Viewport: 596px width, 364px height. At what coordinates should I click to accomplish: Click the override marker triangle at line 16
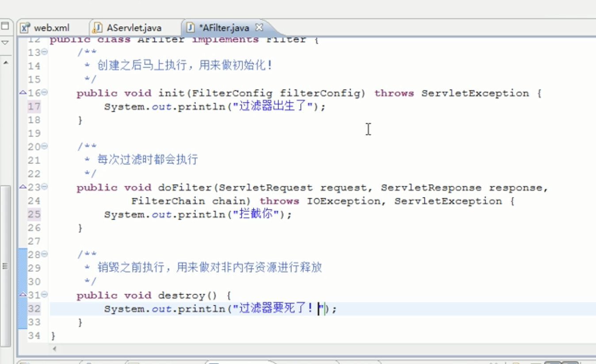(x=23, y=93)
